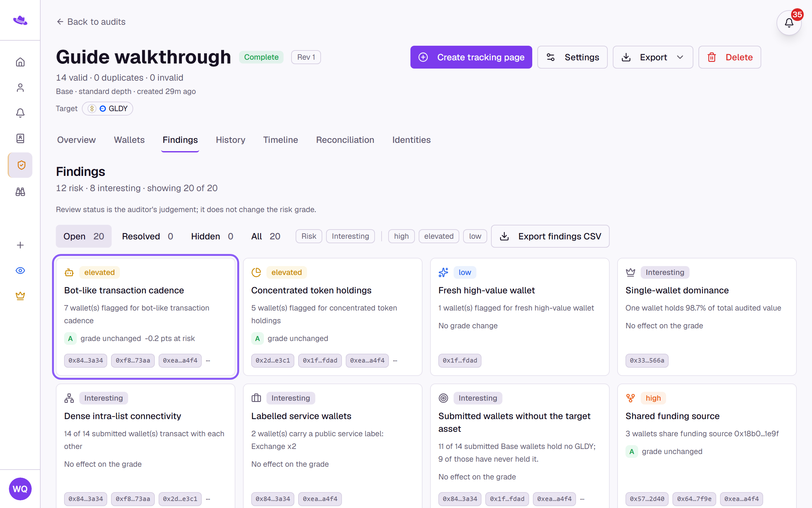The image size is (812, 508).
Task: Toggle the Interesting filter chip
Action: coord(350,236)
